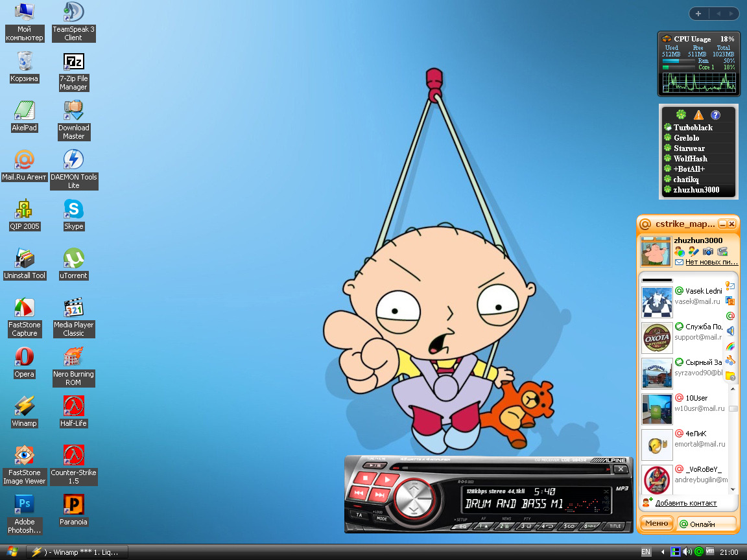Click scroll up arrow in Agent contact list

(733, 389)
